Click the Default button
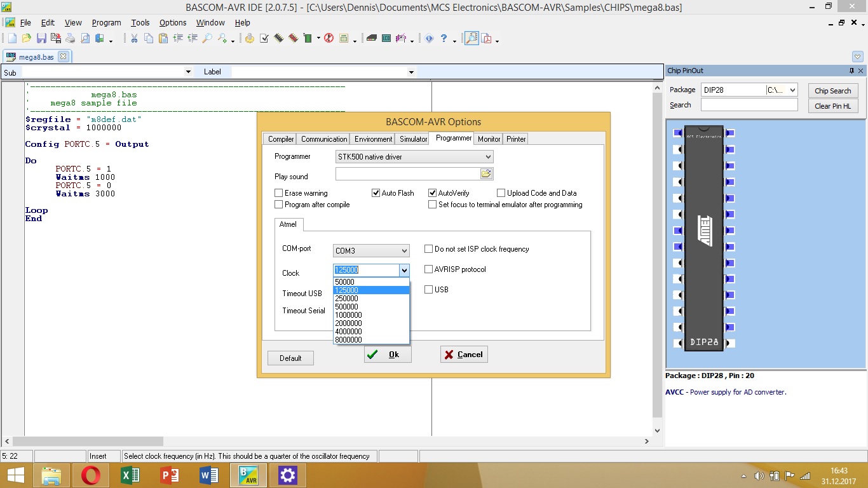The image size is (868, 488). point(290,358)
